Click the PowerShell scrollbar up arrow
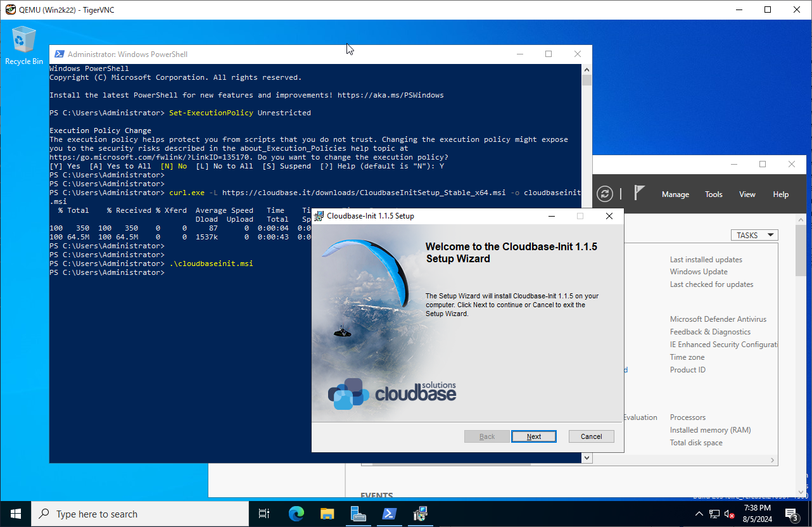 tap(587, 69)
